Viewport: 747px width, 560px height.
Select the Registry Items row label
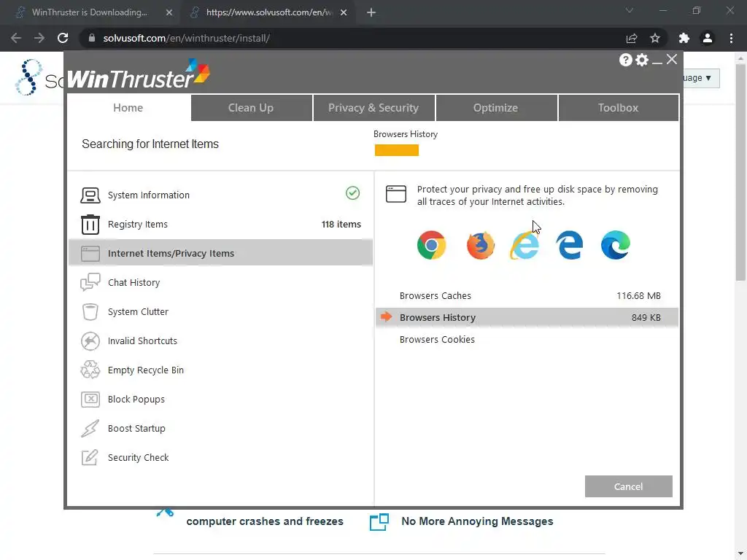[138, 225]
